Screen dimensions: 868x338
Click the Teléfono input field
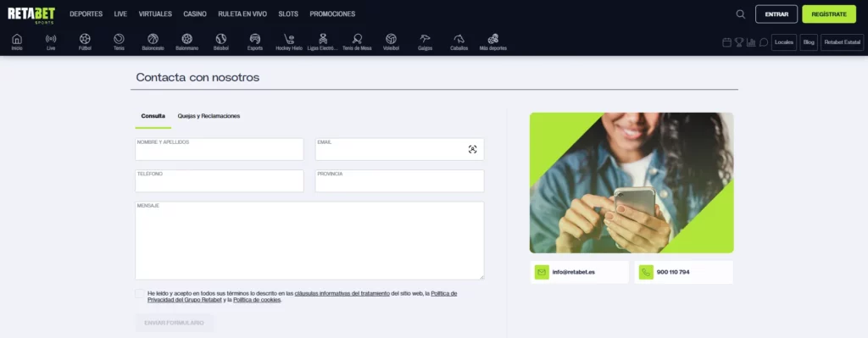pyautogui.click(x=220, y=181)
